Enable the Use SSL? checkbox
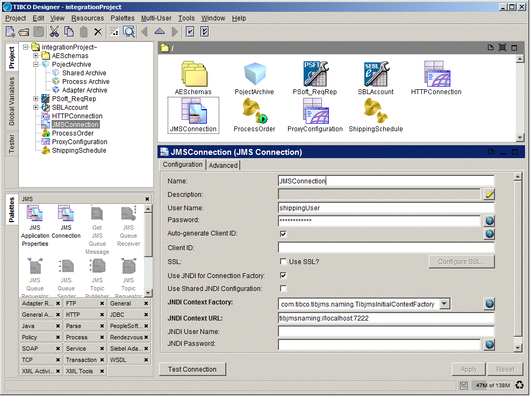 pos(283,262)
